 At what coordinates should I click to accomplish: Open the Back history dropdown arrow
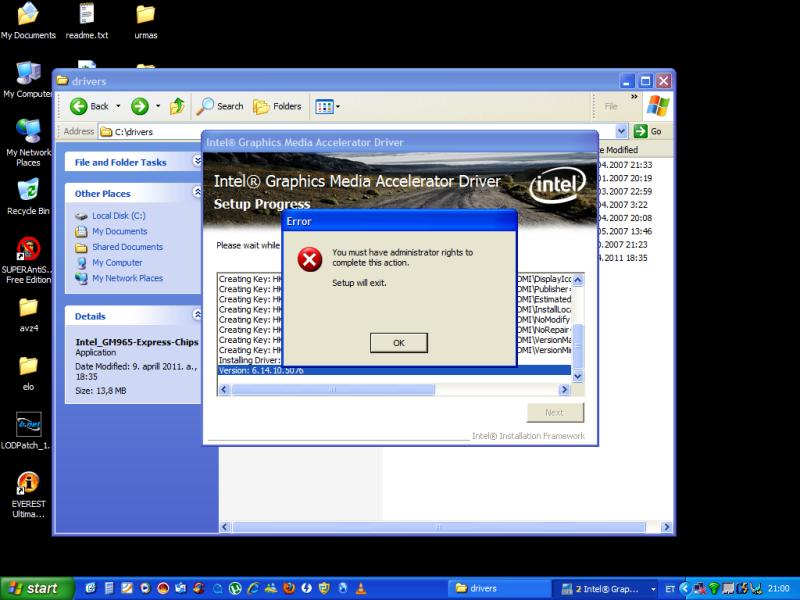(118, 106)
